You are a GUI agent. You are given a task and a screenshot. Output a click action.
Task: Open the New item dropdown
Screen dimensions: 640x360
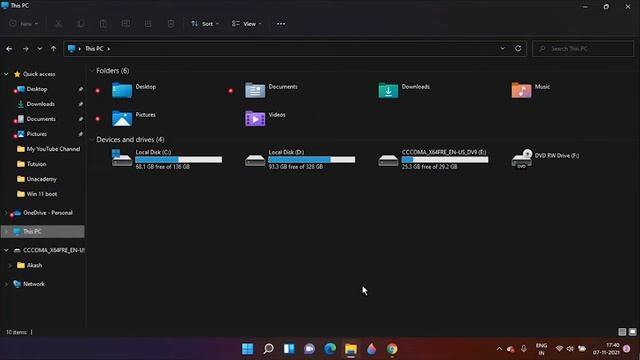[24, 24]
